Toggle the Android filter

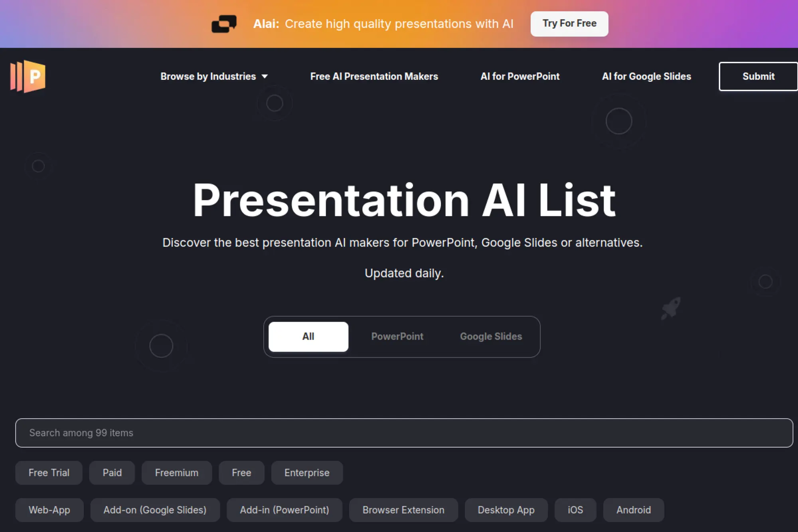[633, 510]
